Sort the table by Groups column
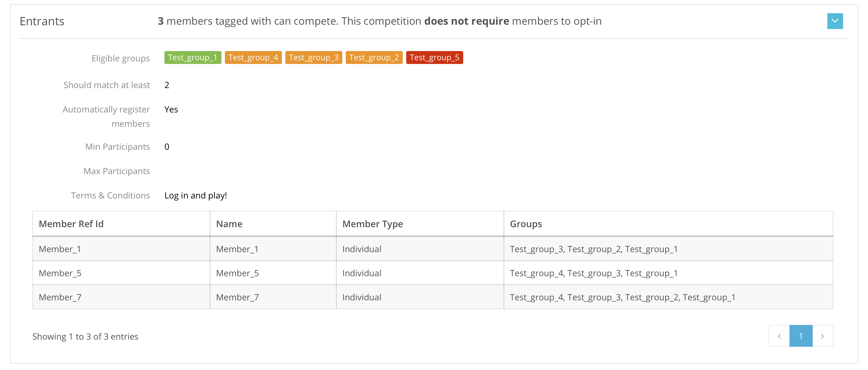Screen dimensions: 868x370 click(x=526, y=224)
